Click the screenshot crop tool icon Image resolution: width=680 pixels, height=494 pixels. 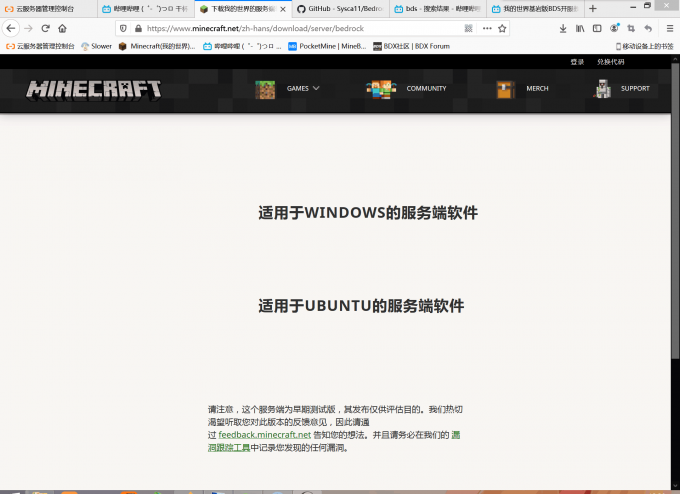click(x=631, y=29)
